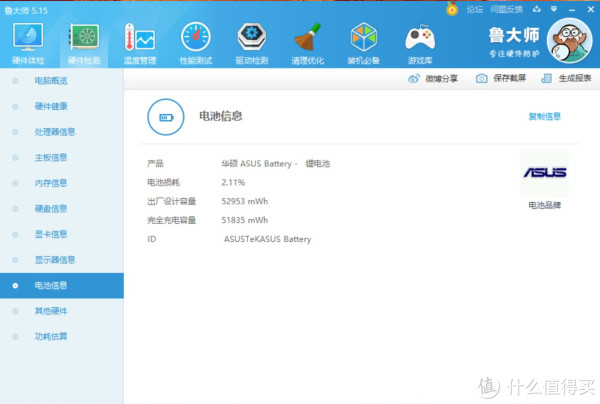The image size is (600, 404).
Task: Minimize the 鲁大师 window
Action: 572,10
